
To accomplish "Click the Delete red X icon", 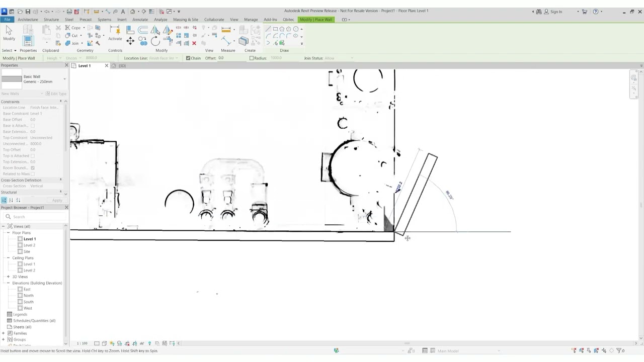I will (194, 43).
